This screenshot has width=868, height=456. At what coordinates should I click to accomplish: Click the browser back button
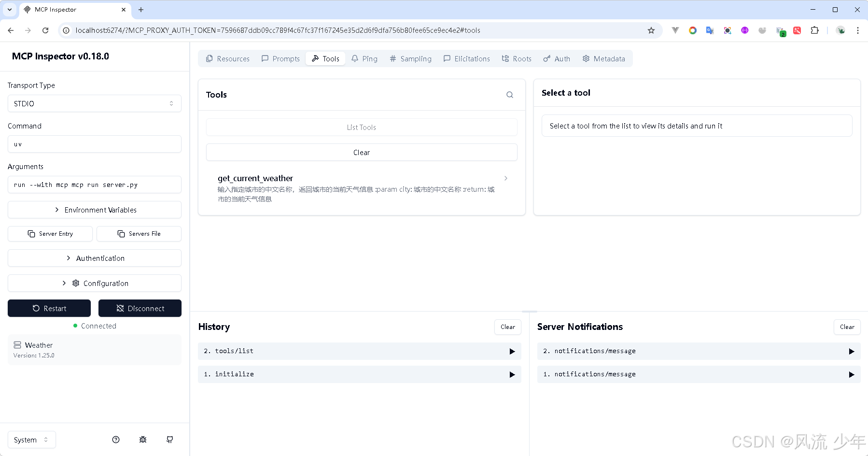click(x=11, y=30)
